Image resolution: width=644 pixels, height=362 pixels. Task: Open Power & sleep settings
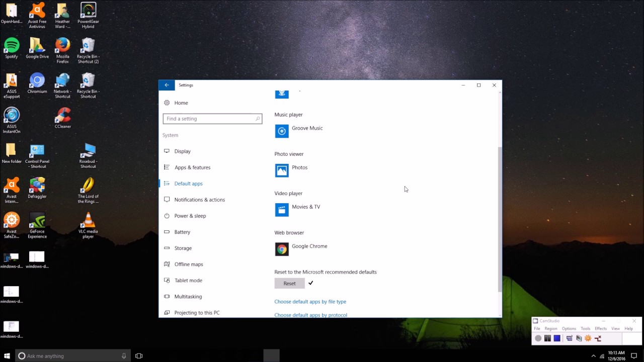190,216
